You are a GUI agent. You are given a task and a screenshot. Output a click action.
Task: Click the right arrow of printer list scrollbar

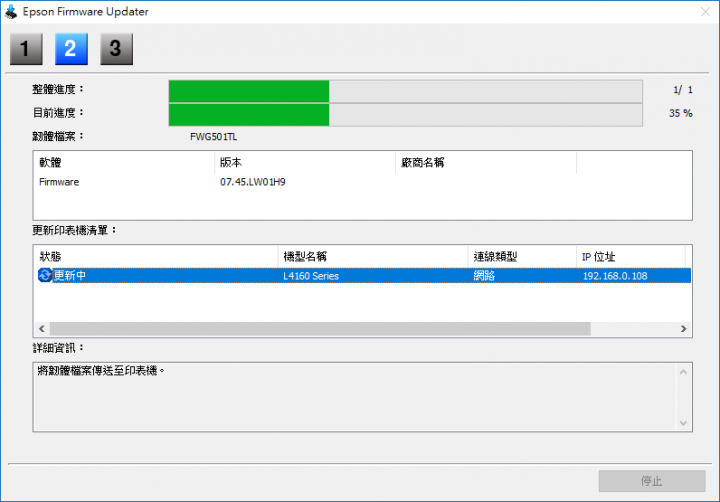coord(684,328)
